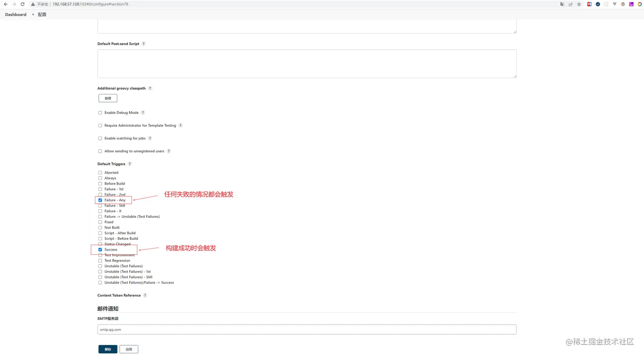This screenshot has width=644, height=356.
Task: Check Require Administrator for Template Testing
Action: point(100,125)
